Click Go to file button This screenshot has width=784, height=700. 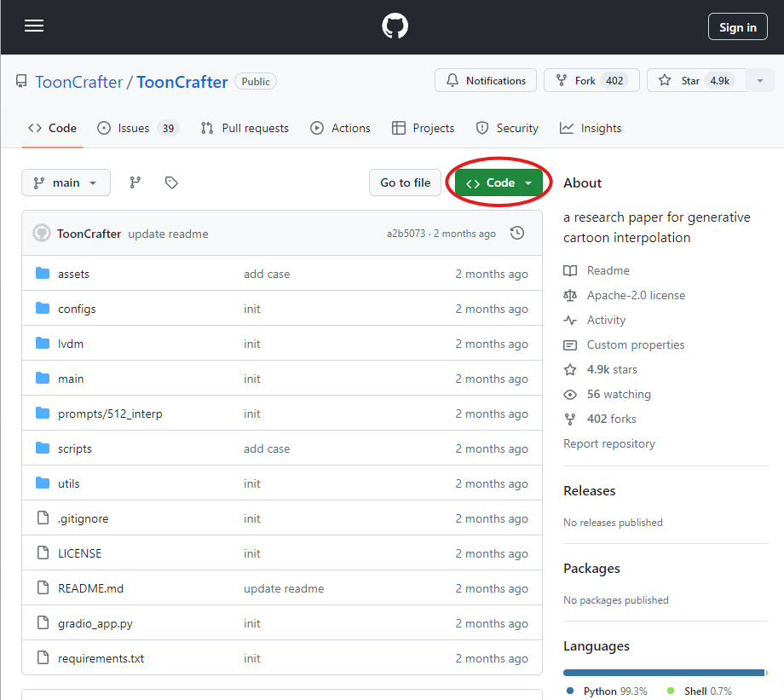405,182
